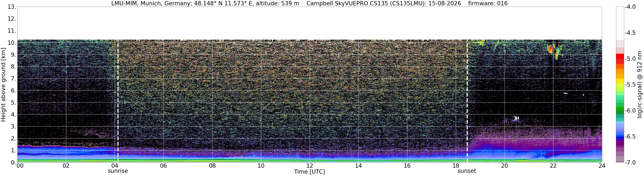The image size is (644, 176).
Task: Click the '7.' height tick label
Action: pyautogui.click(x=13, y=79)
